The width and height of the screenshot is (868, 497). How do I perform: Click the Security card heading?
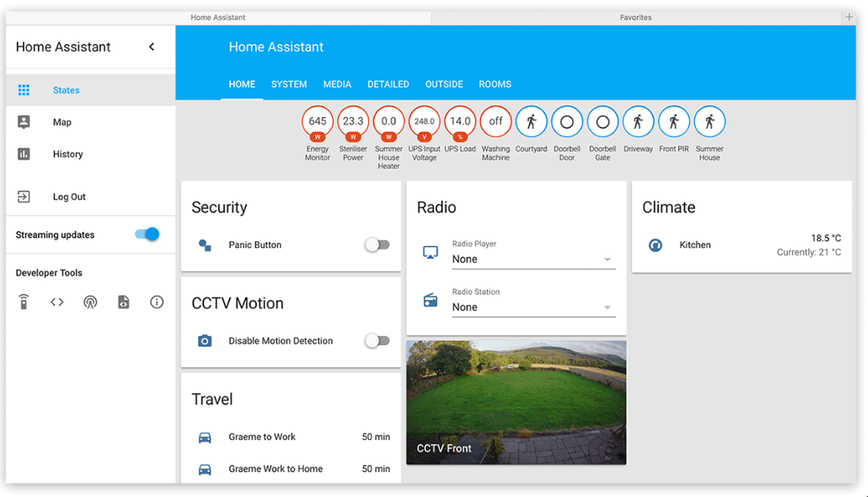(x=219, y=207)
